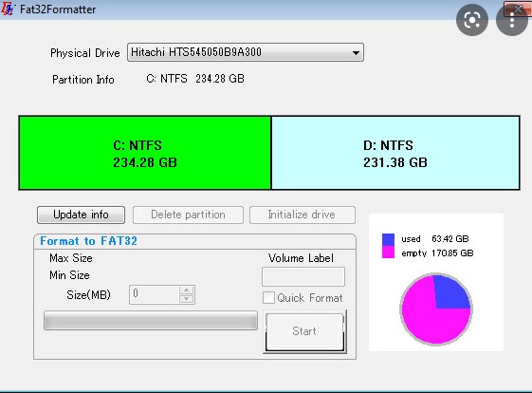The height and width of the screenshot is (393, 532).
Task: Click the Initialize drive button
Action: (x=303, y=215)
